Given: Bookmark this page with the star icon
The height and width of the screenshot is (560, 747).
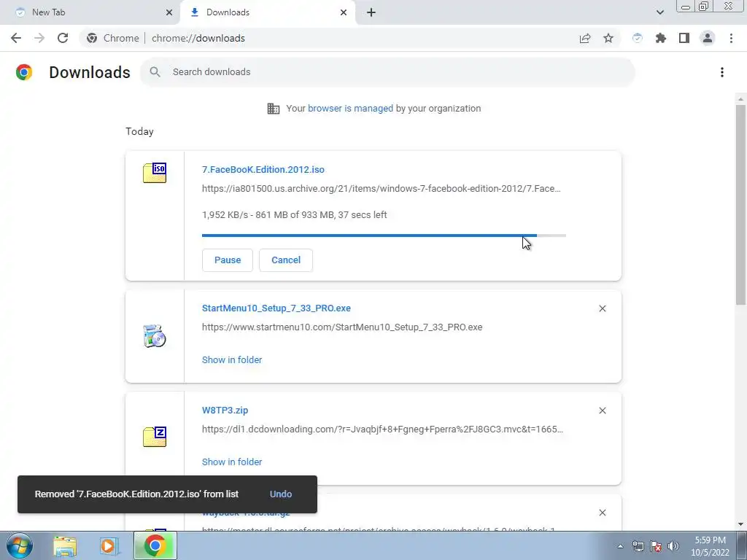Looking at the screenshot, I should point(608,38).
